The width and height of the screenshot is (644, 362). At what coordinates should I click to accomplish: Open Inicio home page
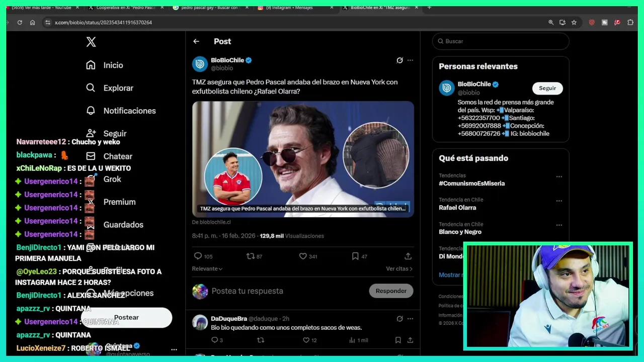pyautogui.click(x=105, y=65)
